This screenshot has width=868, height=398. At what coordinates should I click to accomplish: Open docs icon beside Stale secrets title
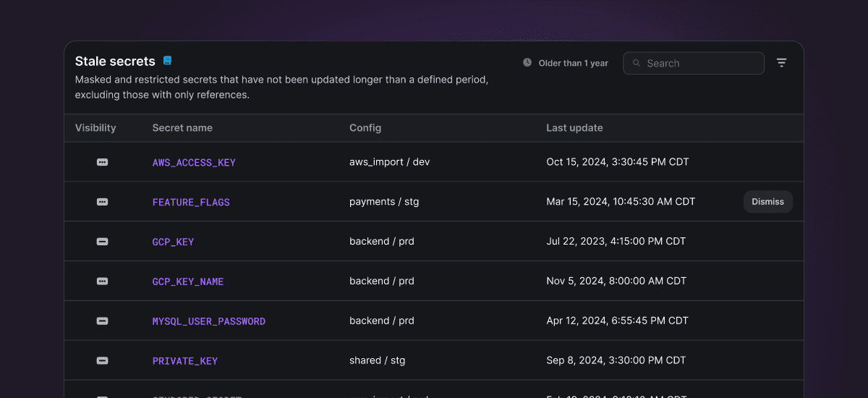167,61
